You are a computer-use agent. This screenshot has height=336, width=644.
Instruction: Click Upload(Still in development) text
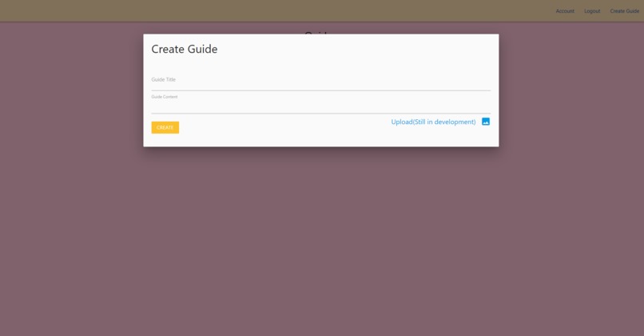tap(433, 122)
